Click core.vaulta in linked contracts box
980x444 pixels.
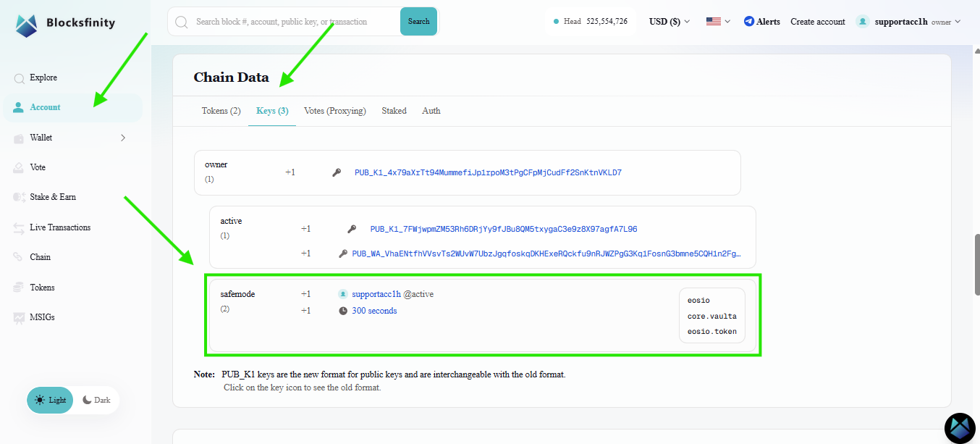coord(712,316)
